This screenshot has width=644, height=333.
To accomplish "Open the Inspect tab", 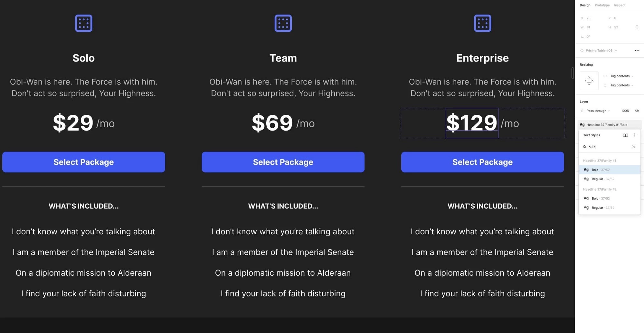I will point(620,5).
